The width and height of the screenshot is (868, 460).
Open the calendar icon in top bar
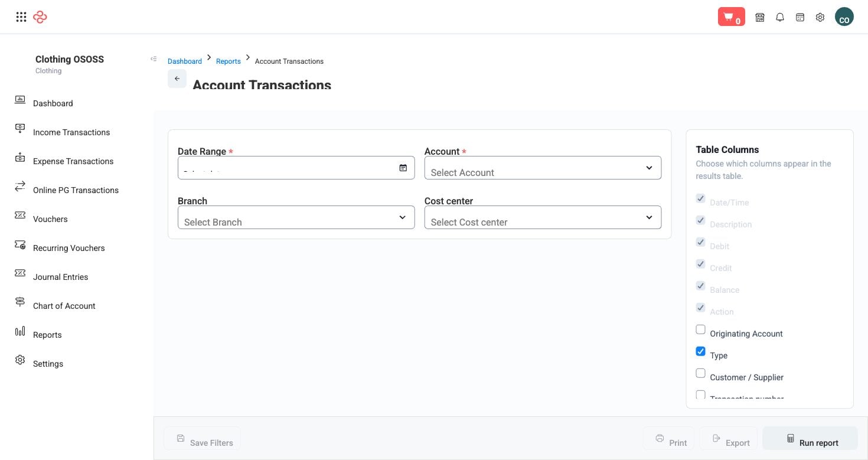point(800,17)
